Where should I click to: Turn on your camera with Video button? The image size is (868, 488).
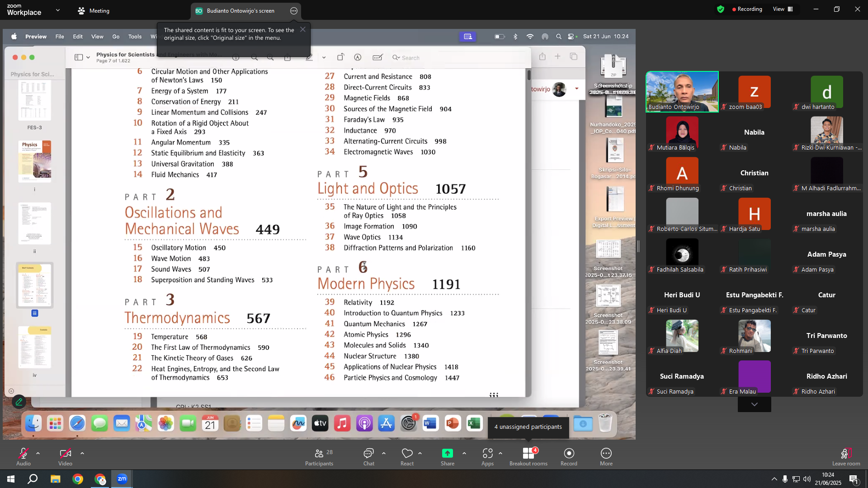pos(65,457)
